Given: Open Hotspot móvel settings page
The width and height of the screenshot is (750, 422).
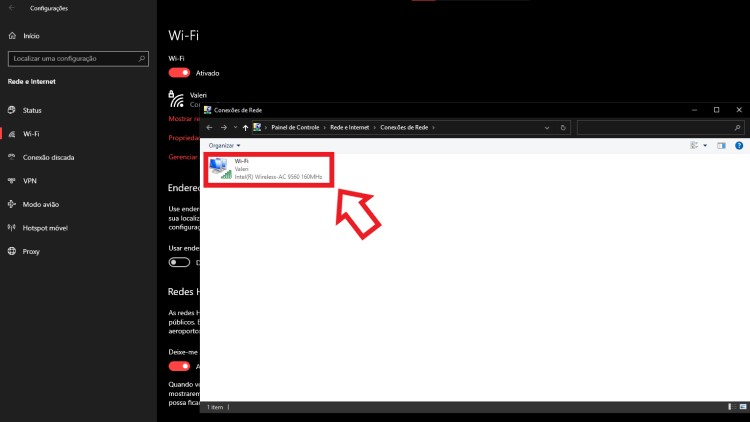Looking at the screenshot, I should click(x=45, y=228).
